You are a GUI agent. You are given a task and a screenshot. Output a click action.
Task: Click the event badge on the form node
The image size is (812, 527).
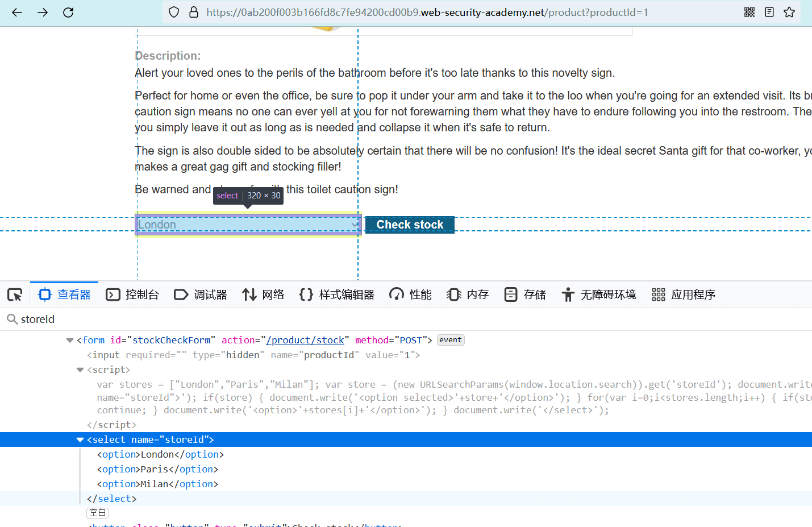(451, 340)
